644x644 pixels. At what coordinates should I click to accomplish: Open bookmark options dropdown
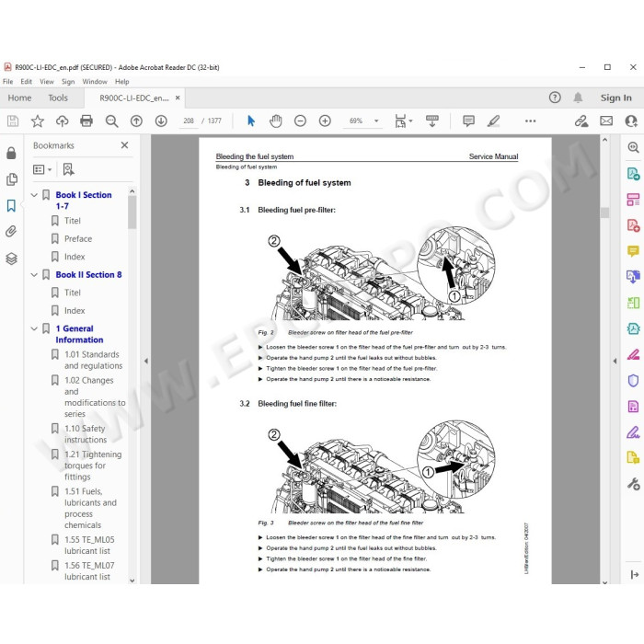click(42, 169)
